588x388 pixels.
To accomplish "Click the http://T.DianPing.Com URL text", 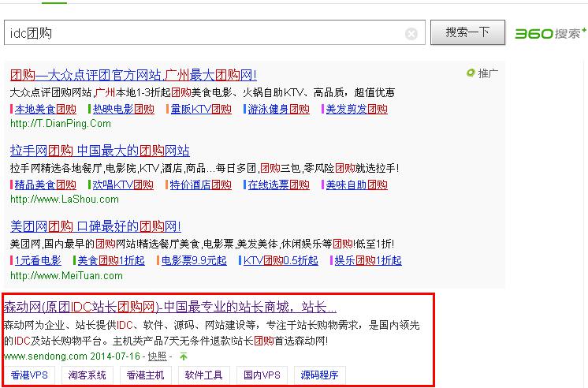I will [61, 124].
